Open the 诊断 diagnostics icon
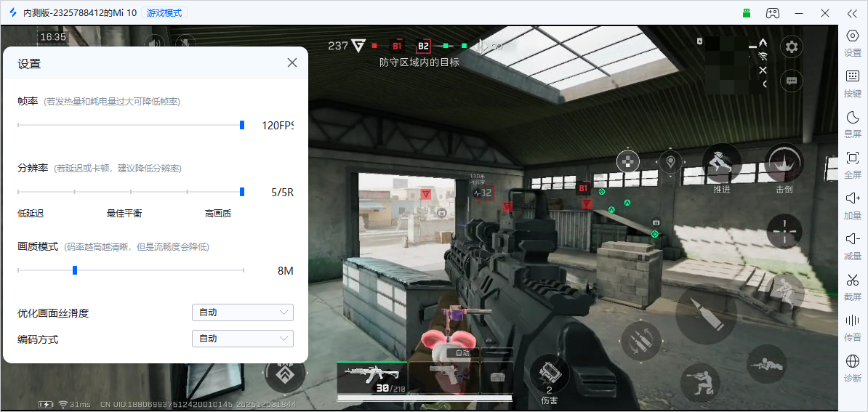This screenshot has width=868, height=412. pos(852,367)
